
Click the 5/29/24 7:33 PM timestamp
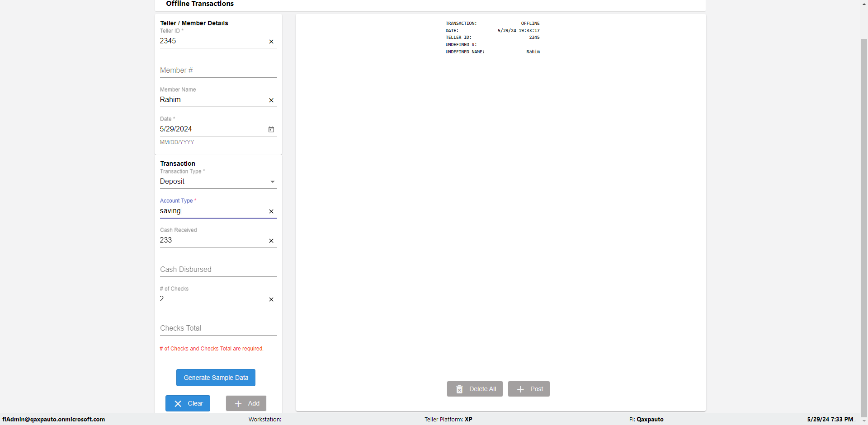(x=830, y=419)
